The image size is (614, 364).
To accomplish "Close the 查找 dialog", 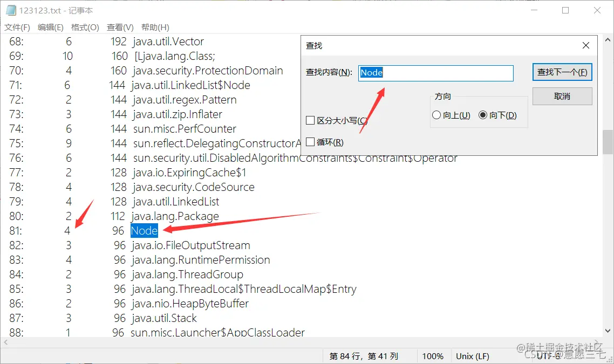I will [586, 45].
